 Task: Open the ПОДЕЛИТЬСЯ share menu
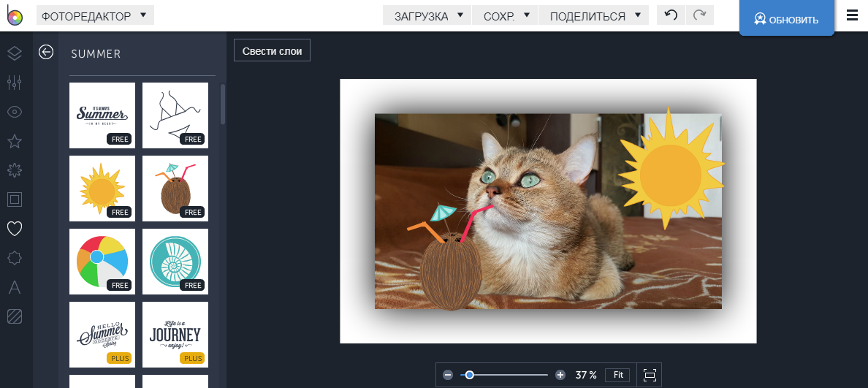pos(593,15)
